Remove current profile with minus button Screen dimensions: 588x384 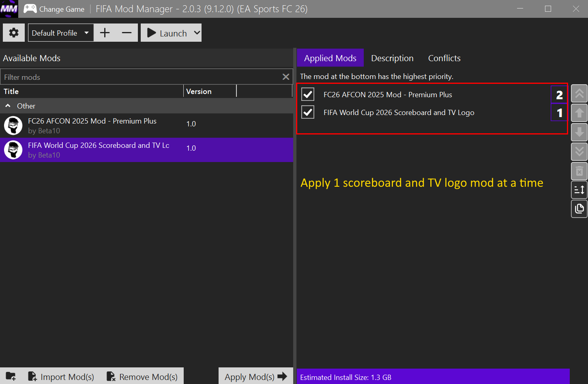pyautogui.click(x=127, y=33)
